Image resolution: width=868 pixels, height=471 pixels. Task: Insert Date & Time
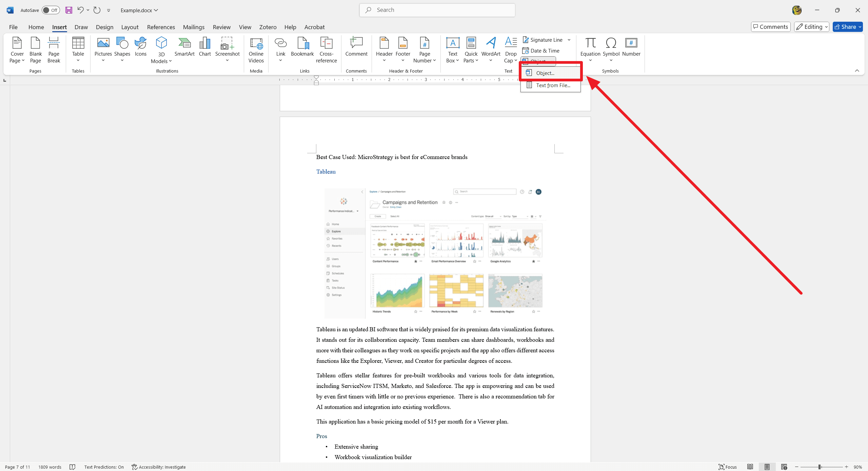point(541,51)
